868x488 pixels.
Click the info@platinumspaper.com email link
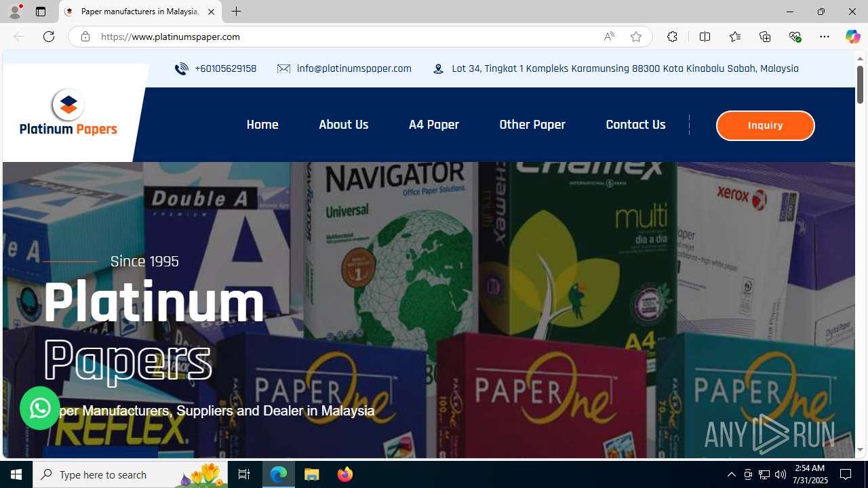coord(354,68)
